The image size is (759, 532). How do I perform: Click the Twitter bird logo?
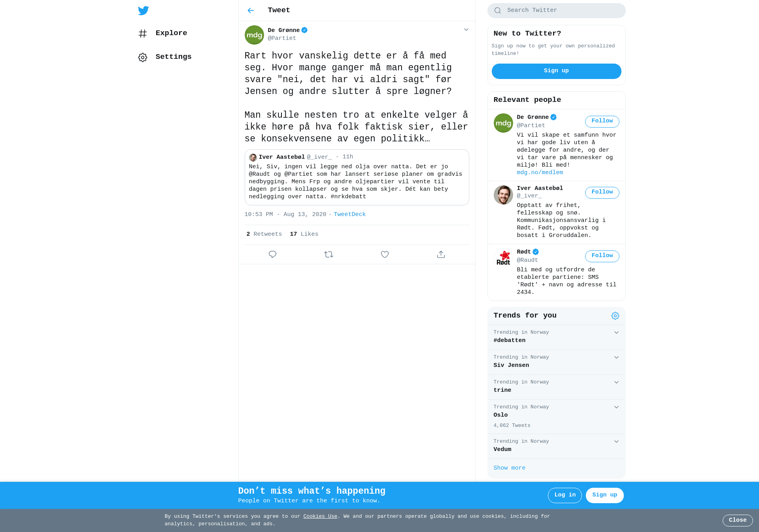tap(143, 11)
